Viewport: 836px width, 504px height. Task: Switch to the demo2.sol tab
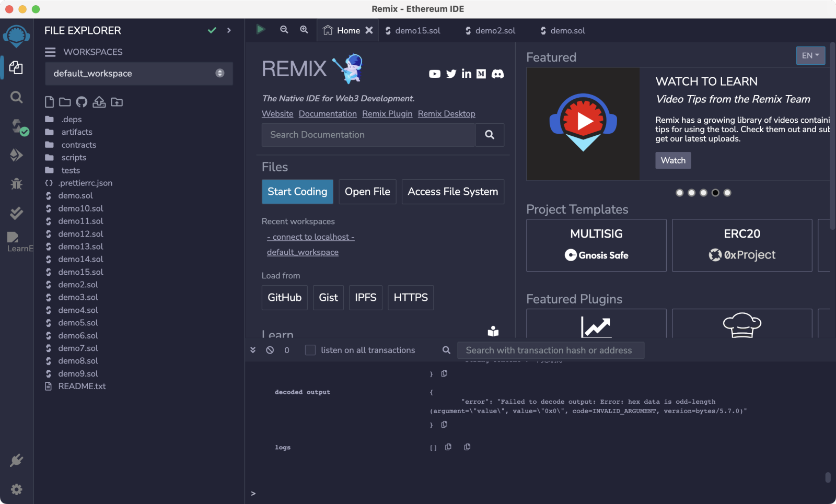click(490, 31)
